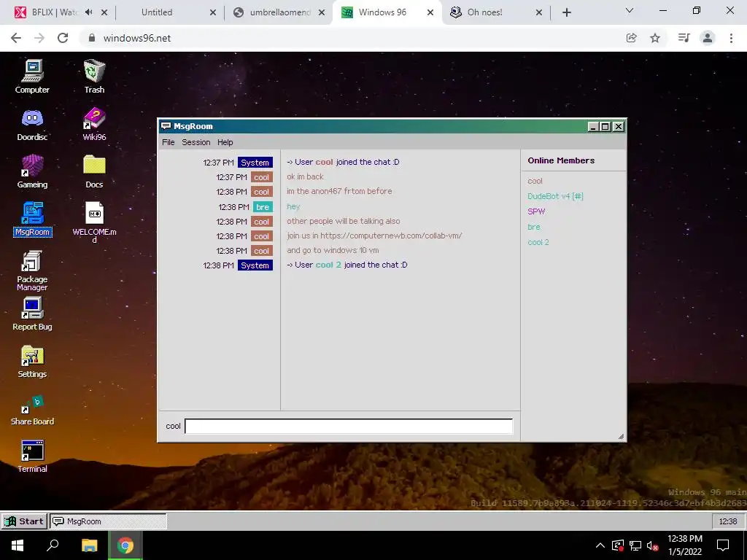Select cool in Online Members list
The width and height of the screenshot is (747, 560).
pos(535,181)
